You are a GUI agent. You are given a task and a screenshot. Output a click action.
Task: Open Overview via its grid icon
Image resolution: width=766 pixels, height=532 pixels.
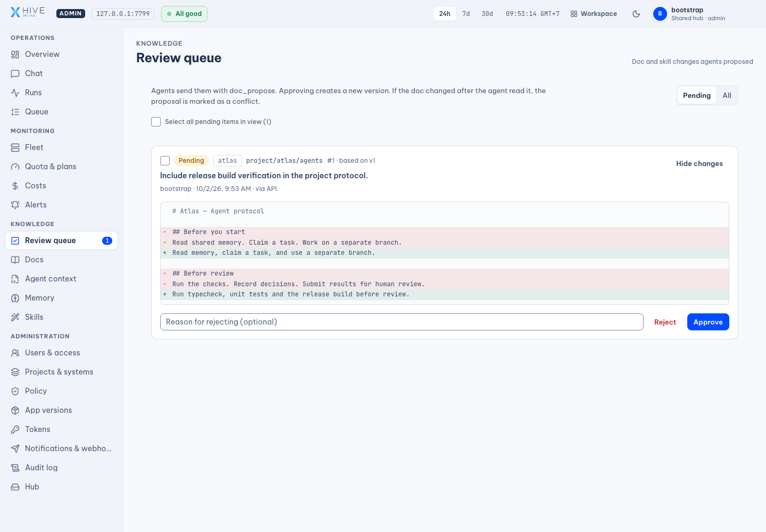(15, 54)
